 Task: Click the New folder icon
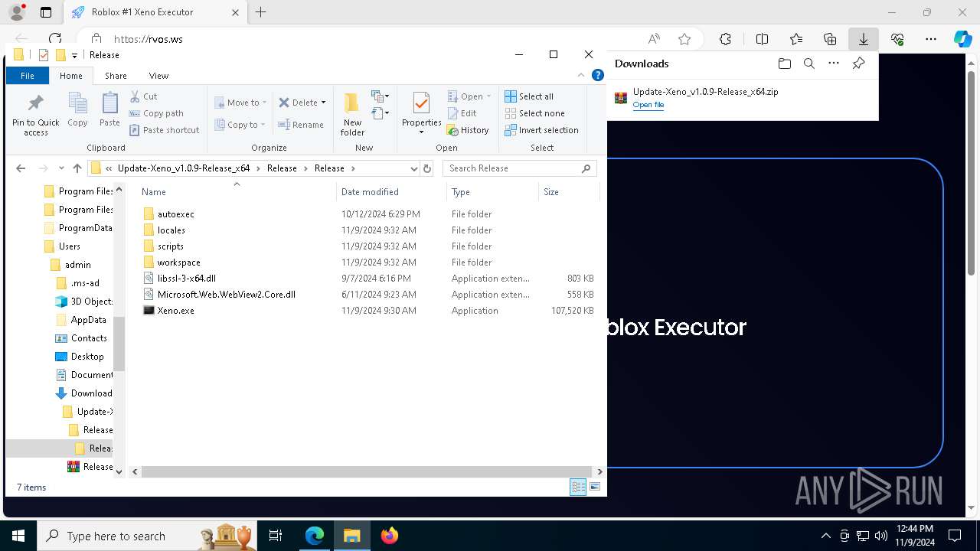pyautogui.click(x=352, y=103)
